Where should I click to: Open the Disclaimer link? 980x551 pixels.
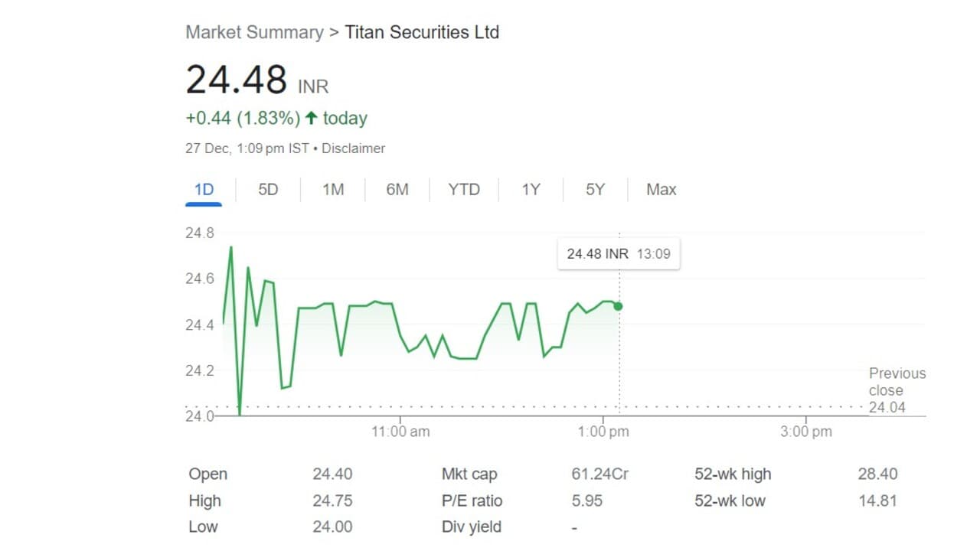(353, 148)
